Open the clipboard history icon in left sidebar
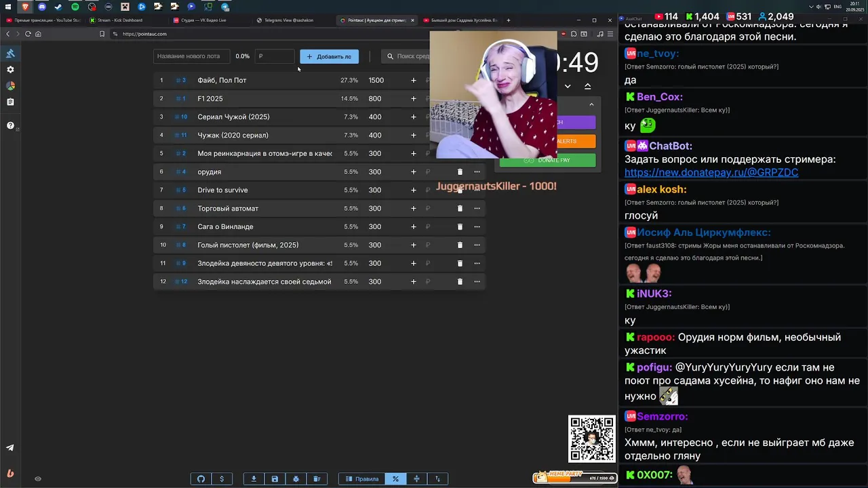868x488 pixels. (10, 102)
